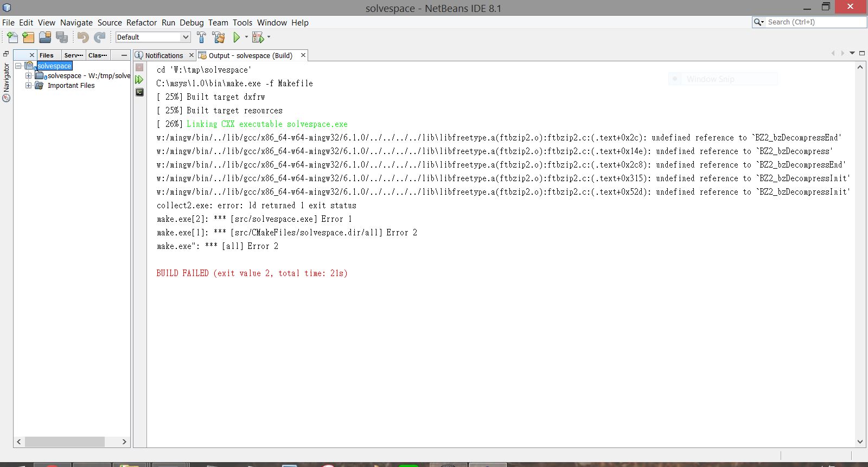Click the Notifications tab info icon
Image resolution: width=868 pixels, height=467 pixels.
139,55
